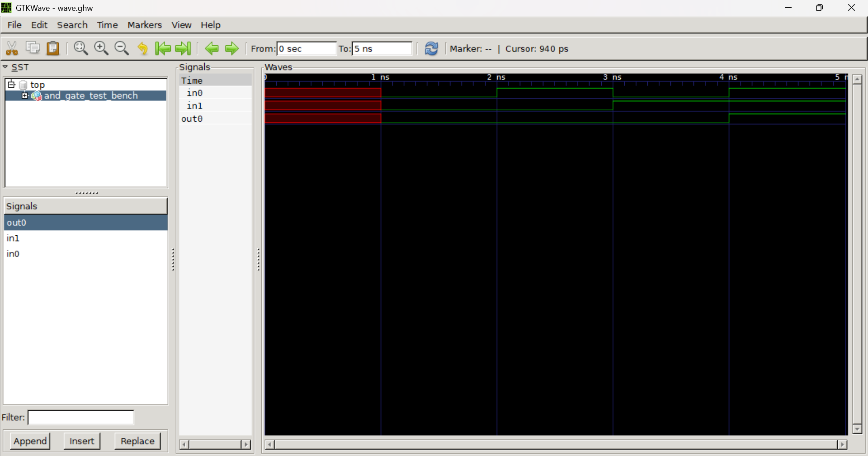Image resolution: width=868 pixels, height=456 pixels.
Task: Click inside the Filter text field
Action: coord(80,417)
